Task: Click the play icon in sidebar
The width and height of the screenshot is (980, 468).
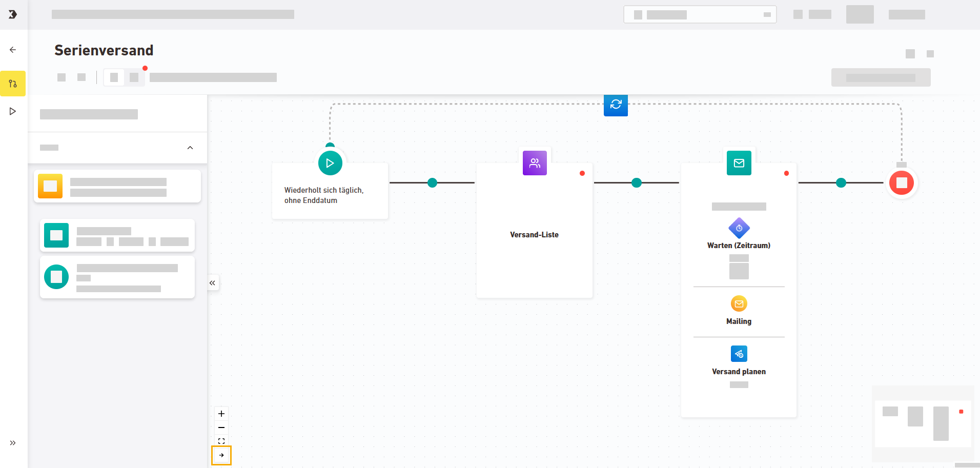Action: point(13,111)
